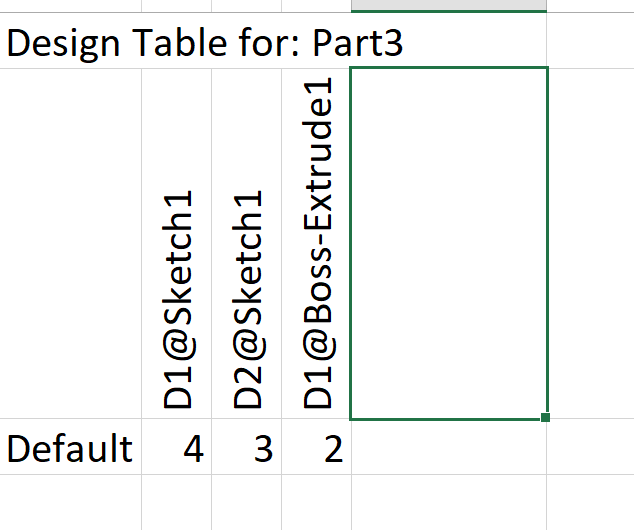
Task: Select the Default configuration name cell
Action: (x=71, y=447)
